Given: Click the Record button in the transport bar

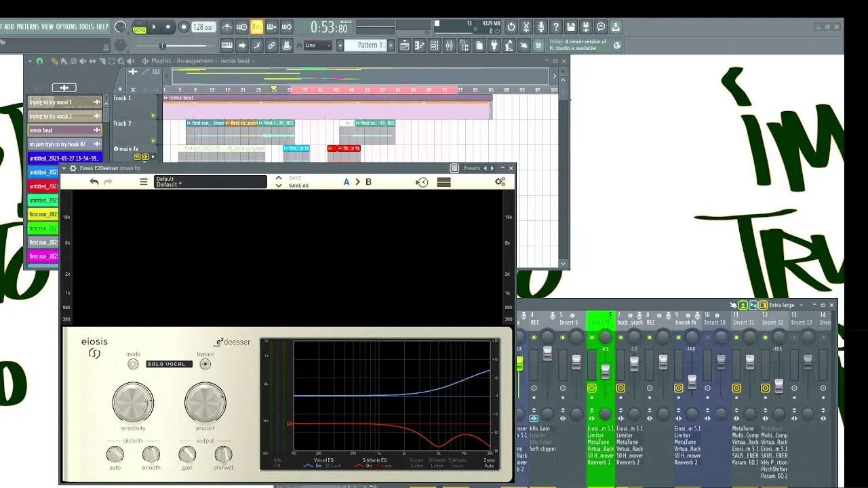Looking at the screenshot, I should tap(183, 27).
